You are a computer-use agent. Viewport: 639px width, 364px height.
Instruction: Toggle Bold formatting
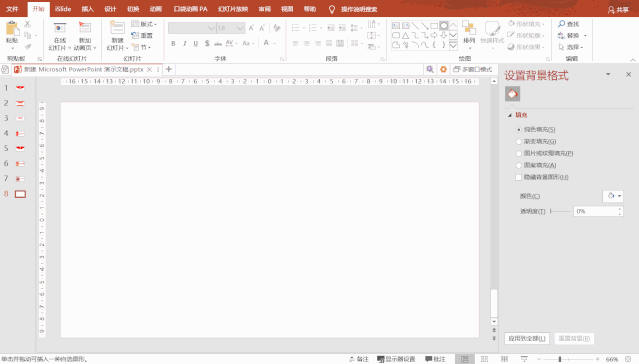click(x=173, y=43)
